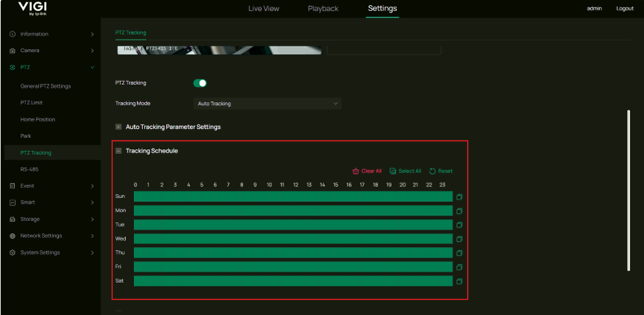Screen dimensions: 644x315
Task: Collapse the Tracking Schedule section
Action: [119, 151]
